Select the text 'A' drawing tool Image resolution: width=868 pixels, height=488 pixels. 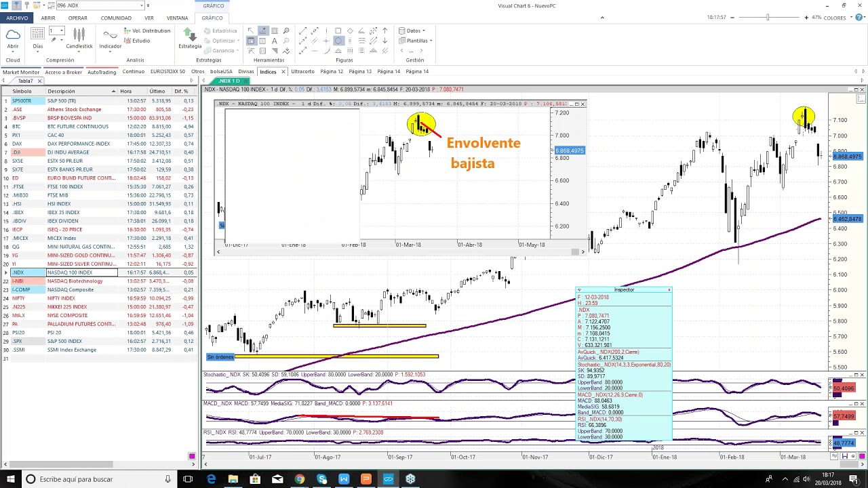tap(275, 41)
